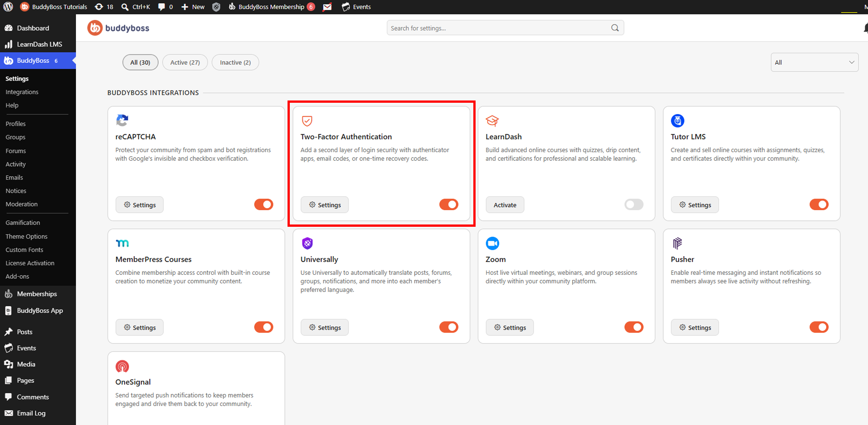Click the Zoom camera icon
The width and height of the screenshot is (868, 425).
tap(492, 244)
